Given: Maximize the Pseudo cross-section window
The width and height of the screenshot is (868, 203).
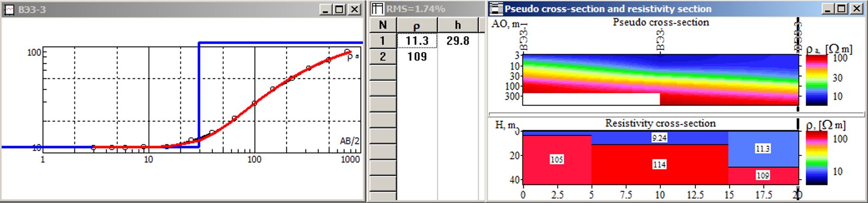Looking at the screenshot, I should 841,9.
